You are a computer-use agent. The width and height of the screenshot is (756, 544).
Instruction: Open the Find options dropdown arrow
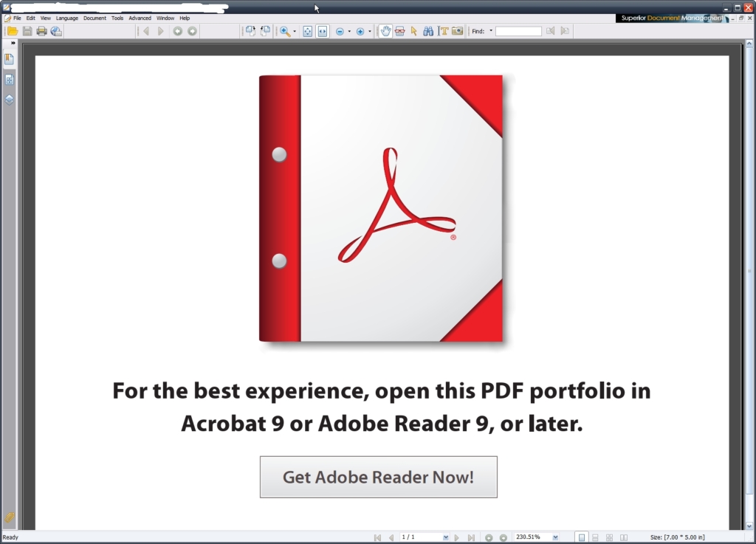tap(491, 31)
